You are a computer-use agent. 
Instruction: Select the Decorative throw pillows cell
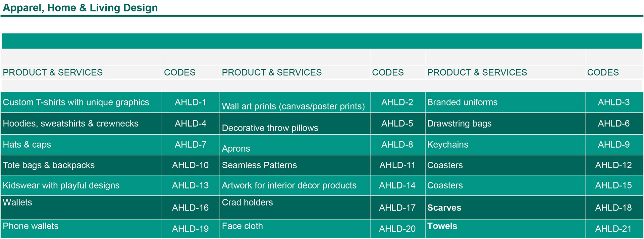[x=270, y=128]
